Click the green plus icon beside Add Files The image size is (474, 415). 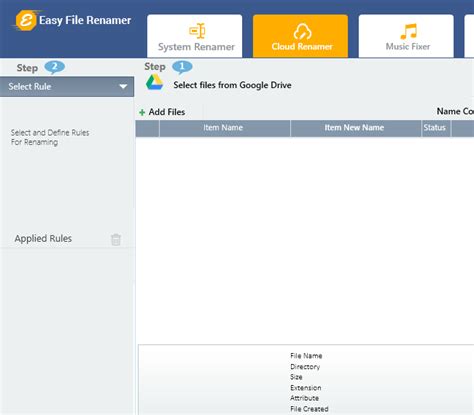pos(142,113)
